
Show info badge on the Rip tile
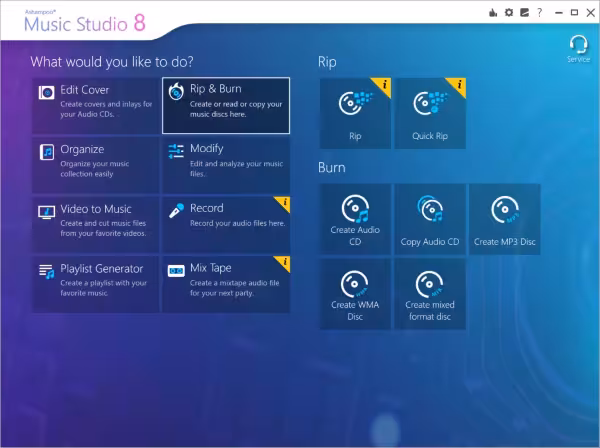(x=383, y=85)
